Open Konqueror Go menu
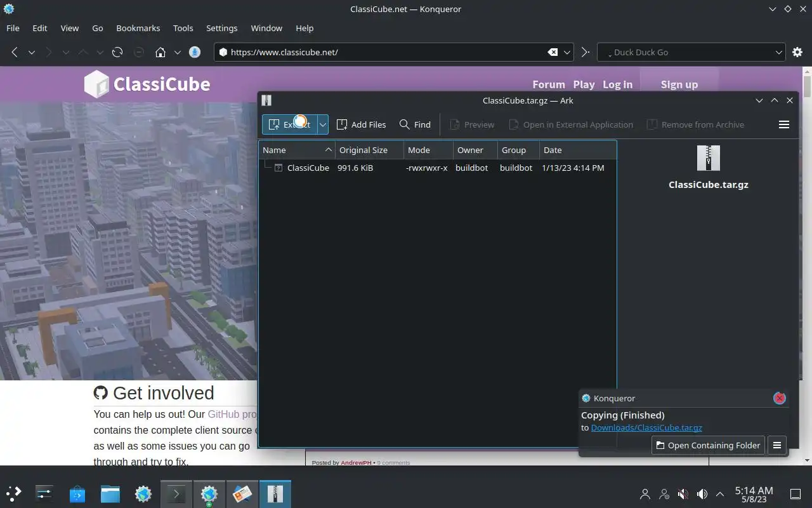The height and width of the screenshot is (508, 812). click(x=98, y=28)
